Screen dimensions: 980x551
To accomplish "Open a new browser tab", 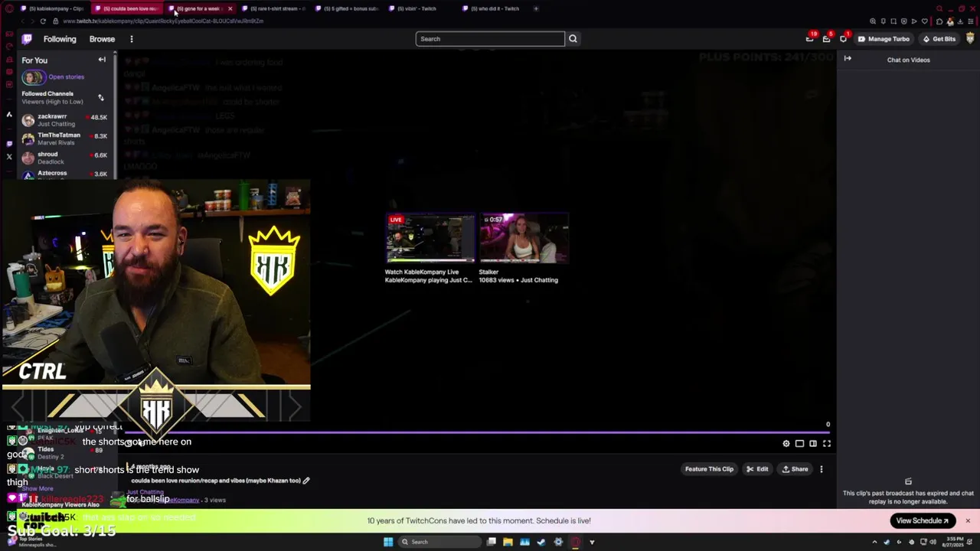I will [x=536, y=8].
